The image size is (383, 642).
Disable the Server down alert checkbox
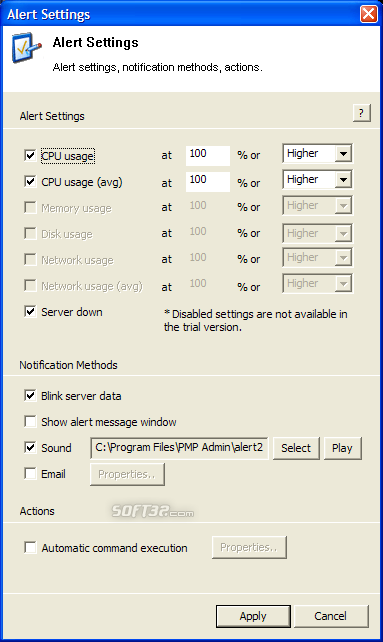[30, 312]
